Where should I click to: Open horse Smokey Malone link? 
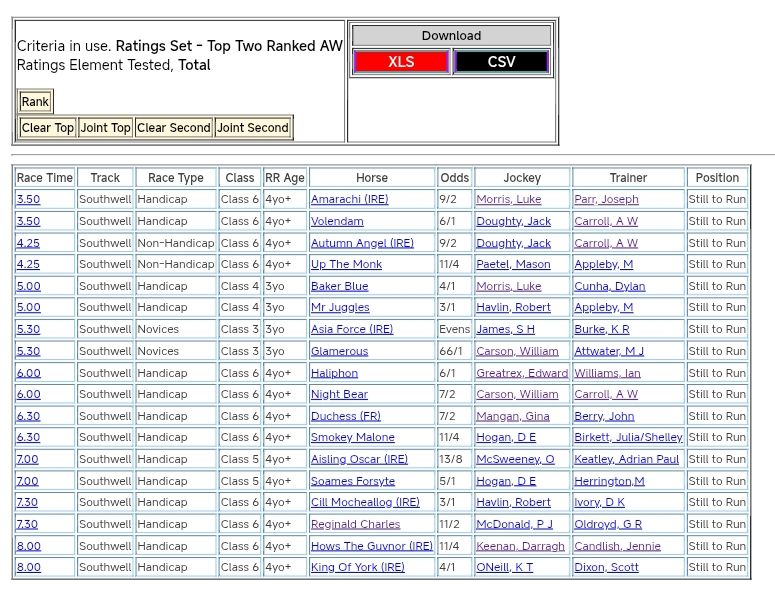click(352, 438)
